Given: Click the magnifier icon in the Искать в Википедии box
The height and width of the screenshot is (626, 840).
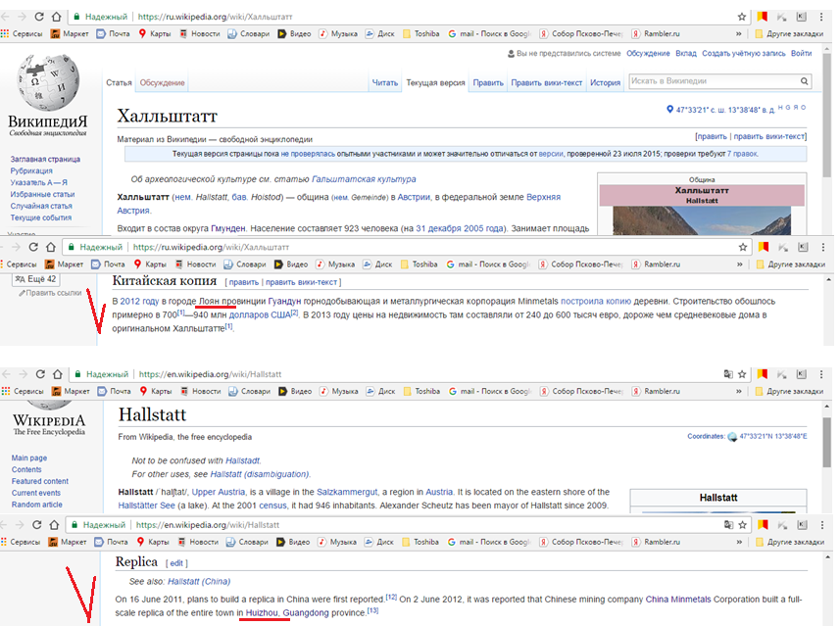Looking at the screenshot, I should pyautogui.click(x=804, y=81).
